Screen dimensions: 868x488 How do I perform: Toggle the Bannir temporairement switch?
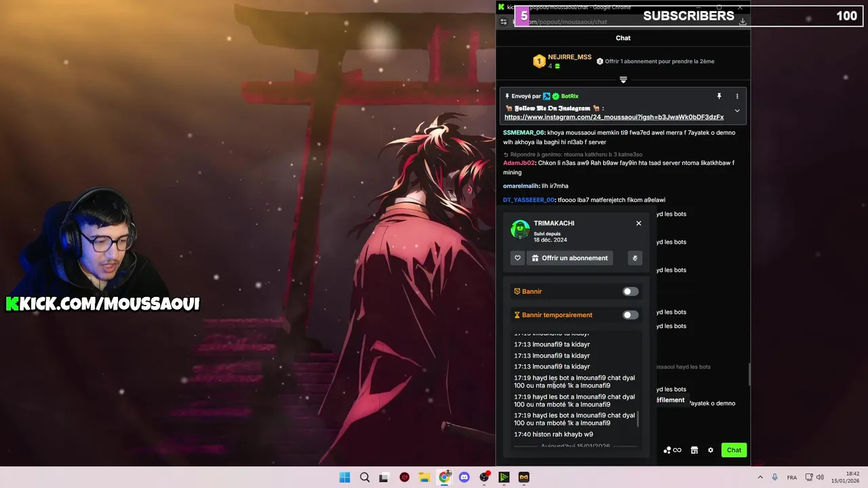click(630, 315)
